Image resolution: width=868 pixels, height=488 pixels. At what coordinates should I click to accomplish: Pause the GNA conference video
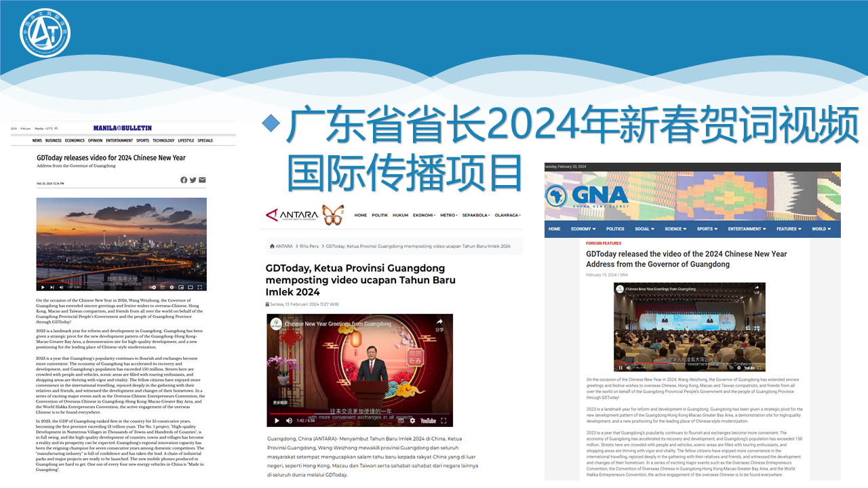[x=620, y=368]
